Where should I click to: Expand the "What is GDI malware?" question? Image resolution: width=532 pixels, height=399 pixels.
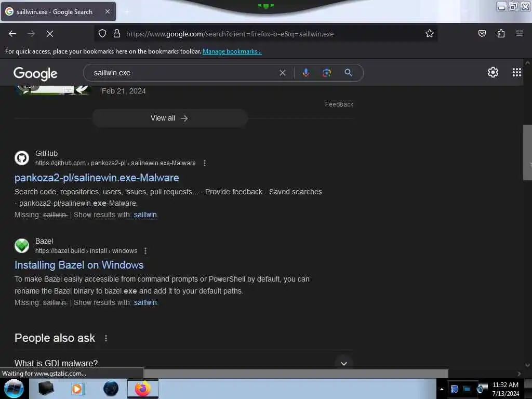tap(344, 363)
